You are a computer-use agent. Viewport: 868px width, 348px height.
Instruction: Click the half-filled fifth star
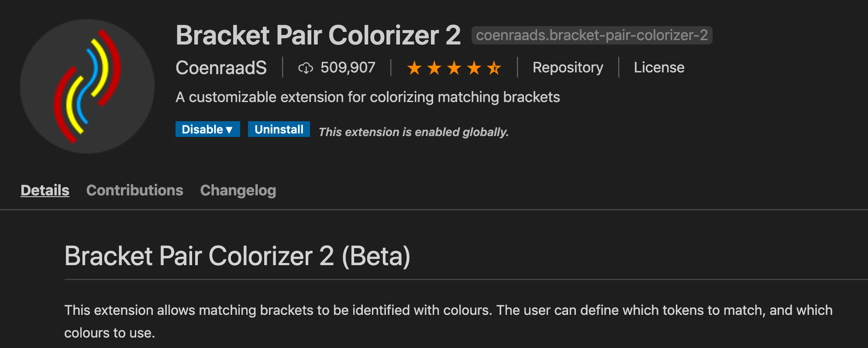pyautogui.click(x=494, y=68)
